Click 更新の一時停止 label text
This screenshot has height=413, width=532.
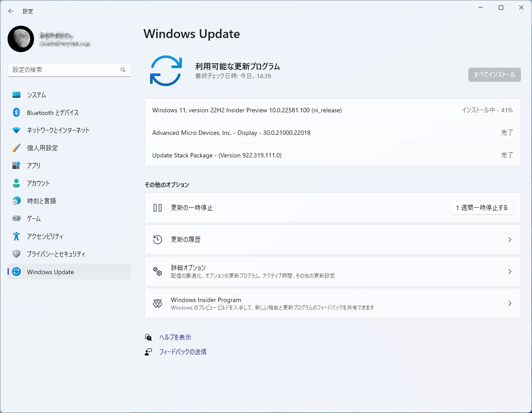tap(192, 208)
